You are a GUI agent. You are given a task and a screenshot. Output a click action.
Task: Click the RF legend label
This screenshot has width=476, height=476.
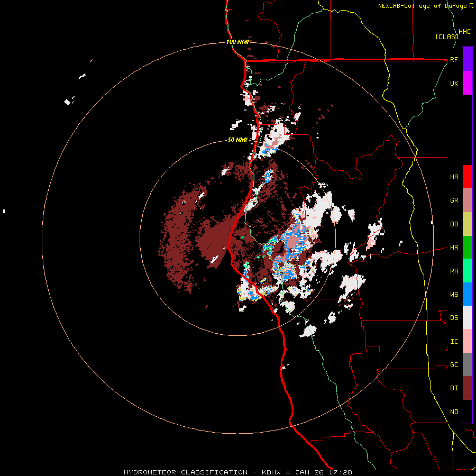click(454, 59)
